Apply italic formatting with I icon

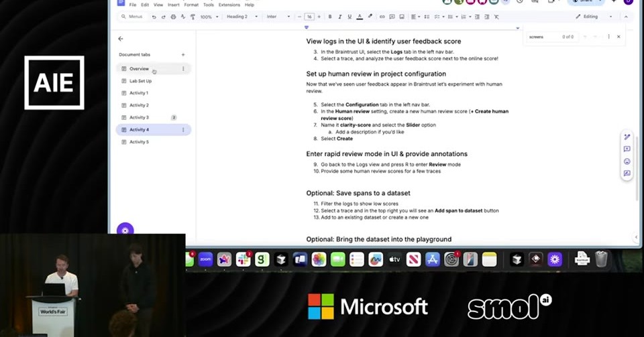click(x=339, y=17)
